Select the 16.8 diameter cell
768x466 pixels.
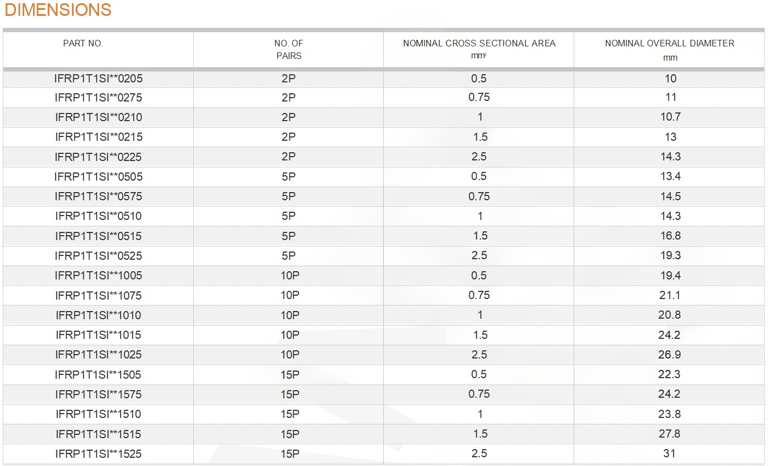click(x=671, y=236)
